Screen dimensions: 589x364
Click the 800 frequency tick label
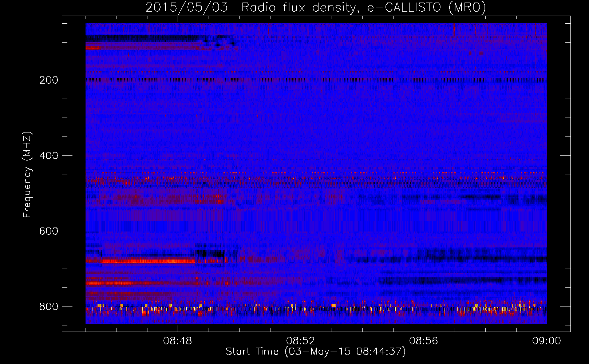[49, 307]
